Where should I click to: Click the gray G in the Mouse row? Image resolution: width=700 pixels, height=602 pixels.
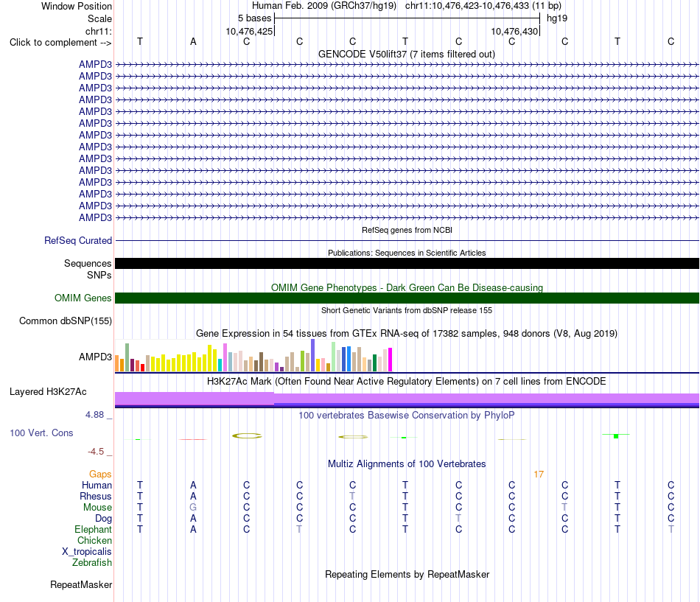[193, 508]
